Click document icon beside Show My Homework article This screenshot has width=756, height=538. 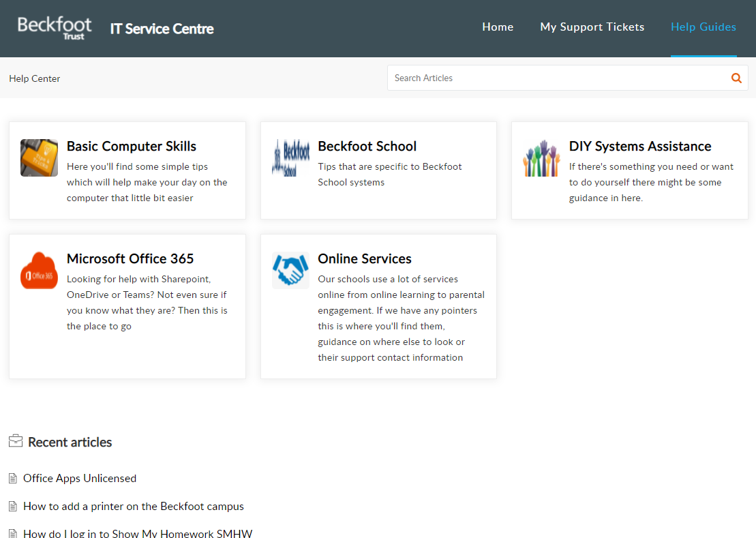pyautogui.click(x=13, y=534)
